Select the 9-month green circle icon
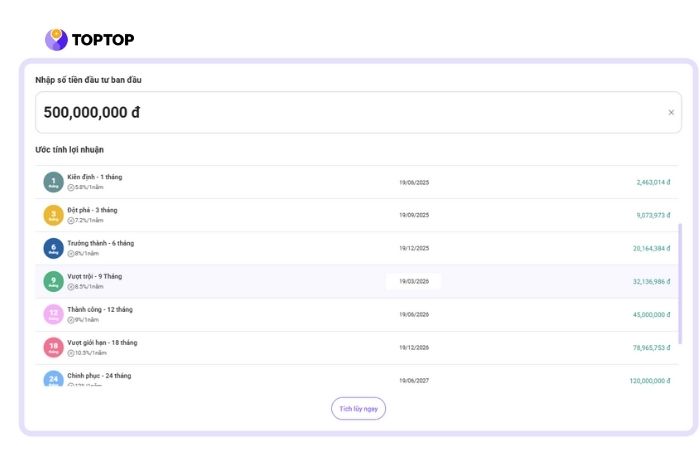The image size is (700, 450). (53, 281)
